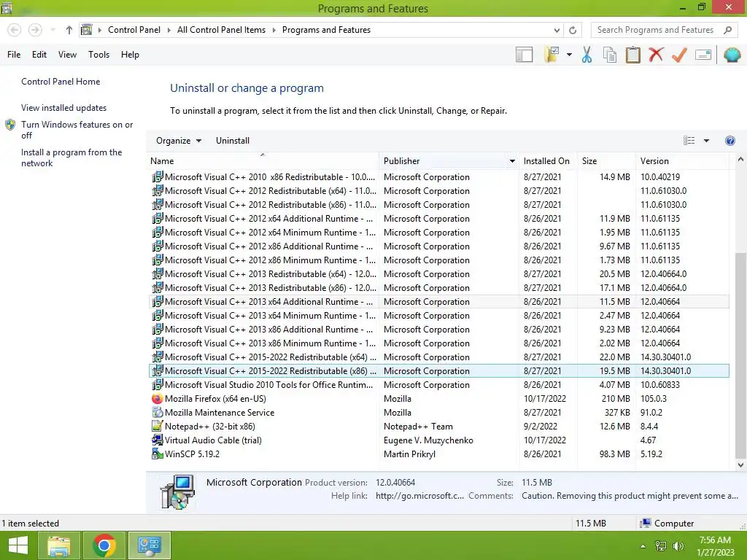Click the Control Panel taskbar button
The width and height of the screenshot is (747, 560).
149,545
